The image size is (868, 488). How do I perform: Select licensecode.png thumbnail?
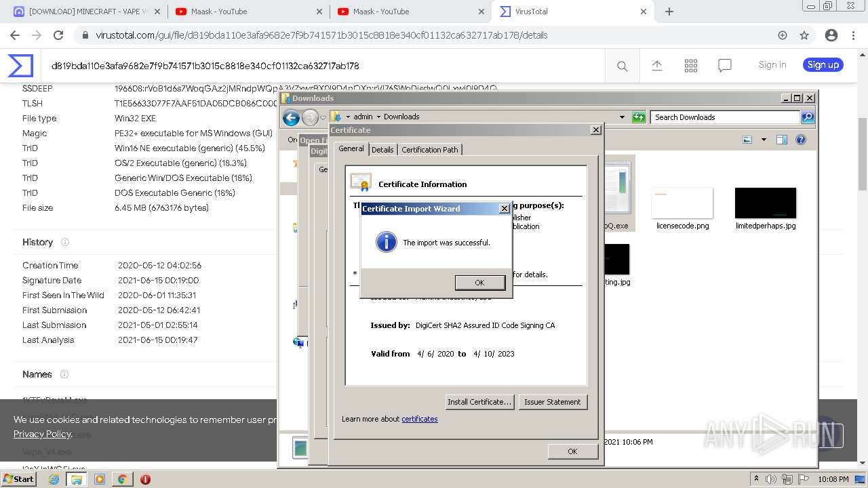pos(682,209)
